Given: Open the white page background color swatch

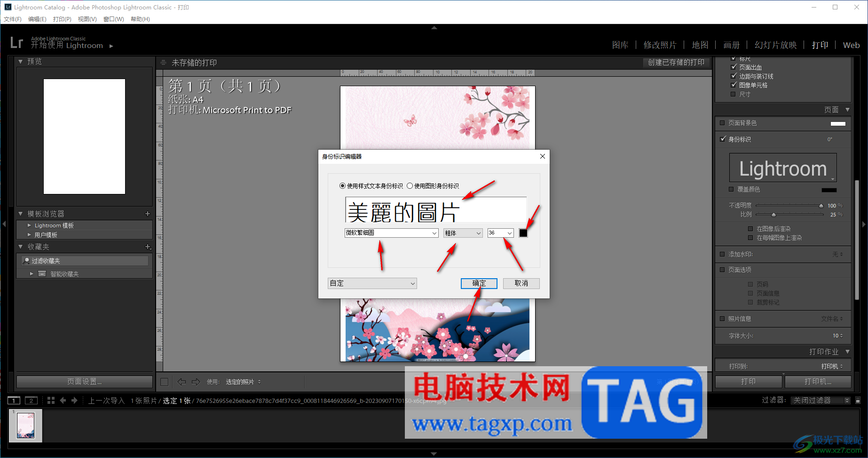Looking at the screenshot, I should pos(838,124).
